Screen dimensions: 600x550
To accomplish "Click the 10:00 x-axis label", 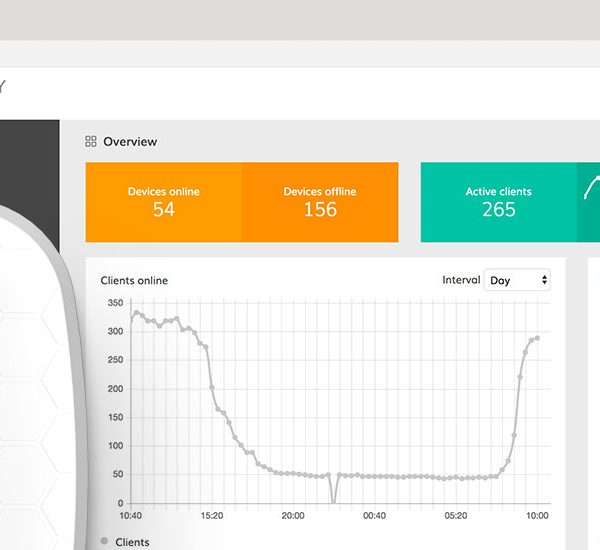I will (537, 516).
